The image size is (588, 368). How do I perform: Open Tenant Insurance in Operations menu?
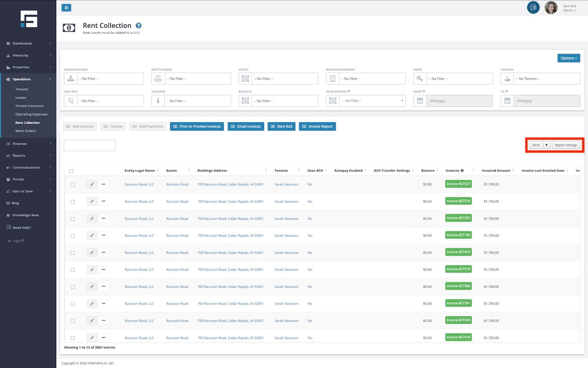coord(29,106)
